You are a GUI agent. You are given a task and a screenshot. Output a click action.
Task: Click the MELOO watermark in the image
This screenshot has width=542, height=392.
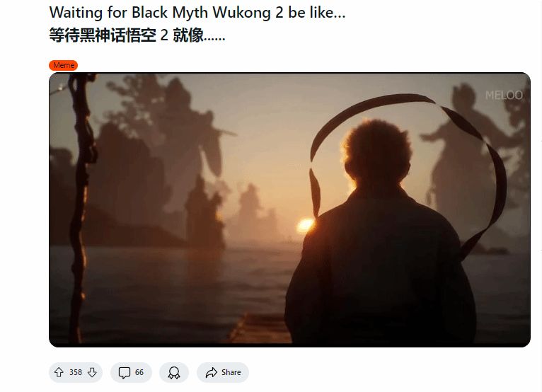504,96
